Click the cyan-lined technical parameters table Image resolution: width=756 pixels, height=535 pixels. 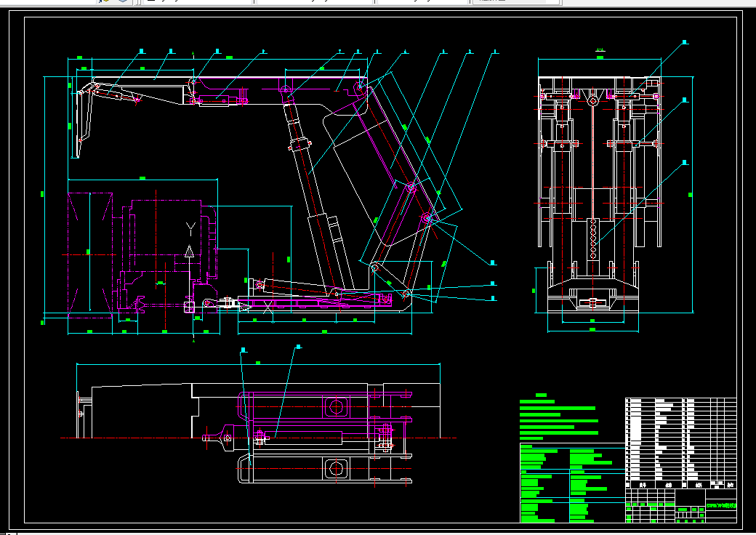tap(572, 483)
